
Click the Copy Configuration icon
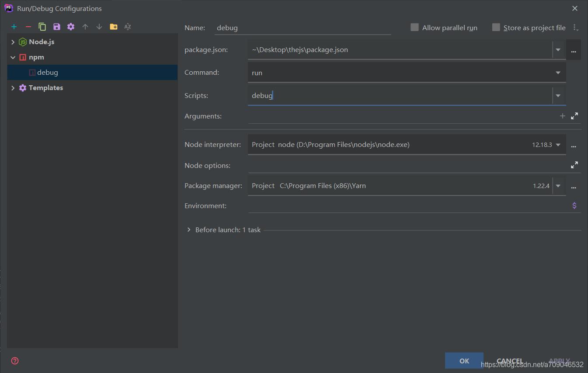point(42,27)
